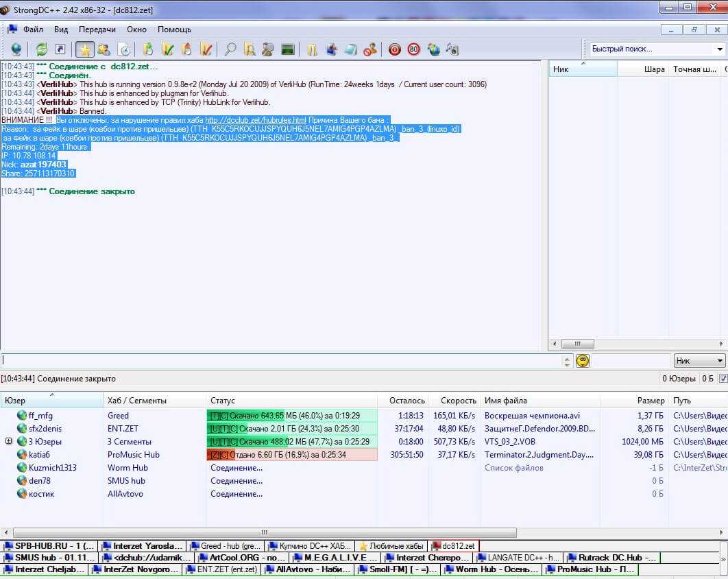Open the Вид menu

[x=61, y=29]
